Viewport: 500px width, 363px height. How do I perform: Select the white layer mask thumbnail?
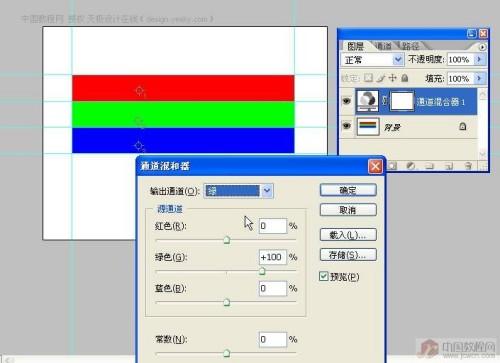point(402,101)
